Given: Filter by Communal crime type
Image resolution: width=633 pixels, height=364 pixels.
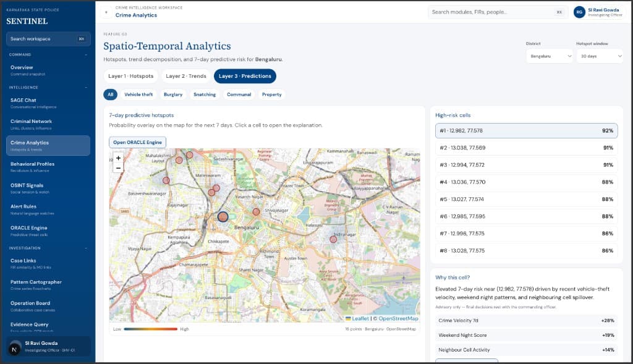Looking at the screenshot, I should [x=239, y=95].
